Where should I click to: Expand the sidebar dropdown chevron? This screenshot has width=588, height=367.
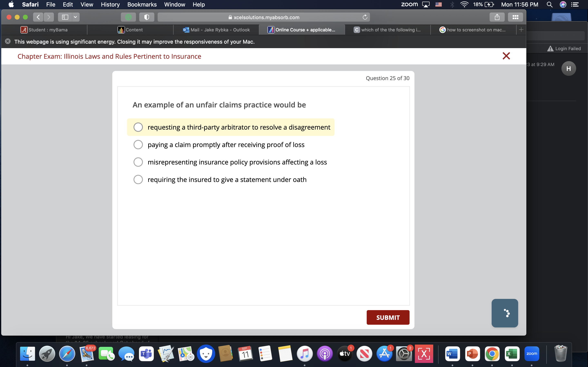click(75, 17)
